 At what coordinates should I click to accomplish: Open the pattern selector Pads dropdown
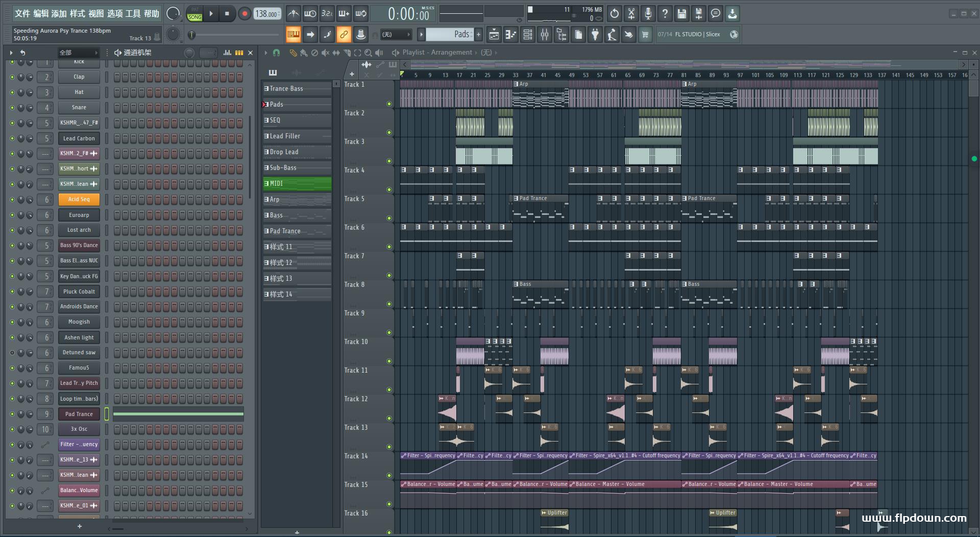(x=449, y=34)
